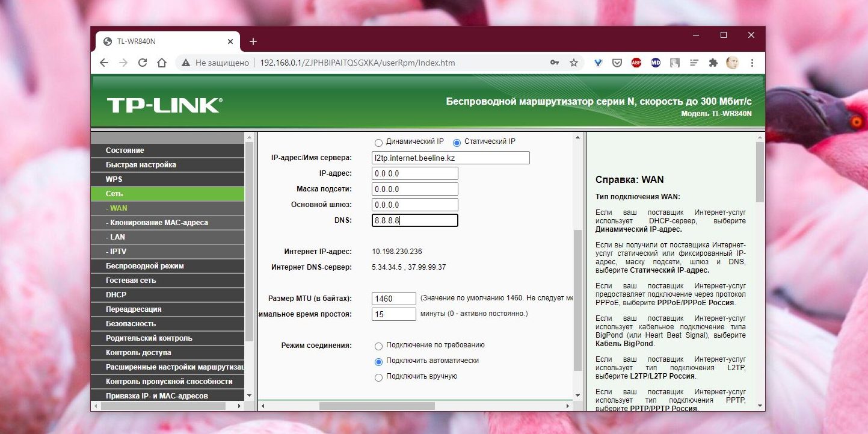Click the browser forward arrow
The height and width of the screenshot is (434, 868).
click(x=123, y=63)
